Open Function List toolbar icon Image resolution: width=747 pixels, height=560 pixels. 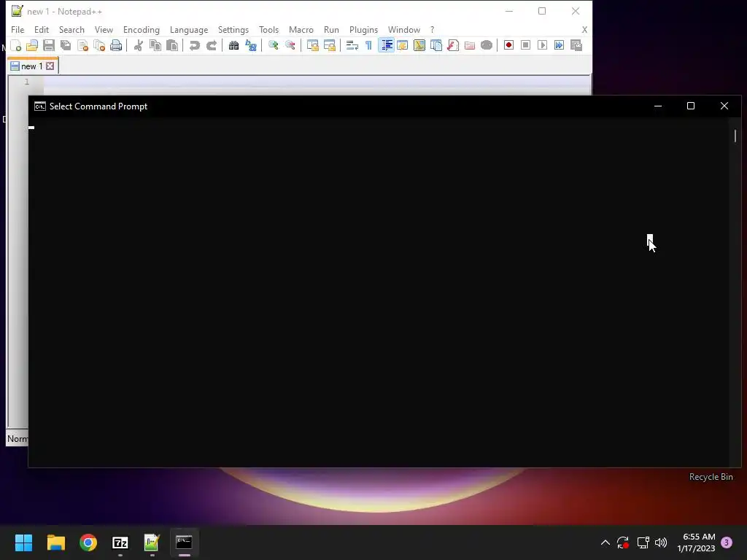point(452,45)
